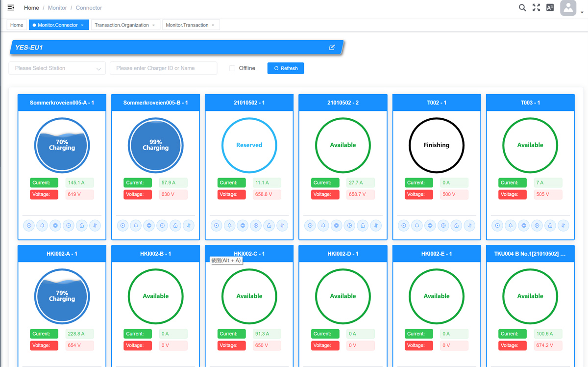This screenshot has width=588, height=367.
Task: Click circle-x icon on Sommerkroveien005-A - 1 card
Action: [29, 226]
